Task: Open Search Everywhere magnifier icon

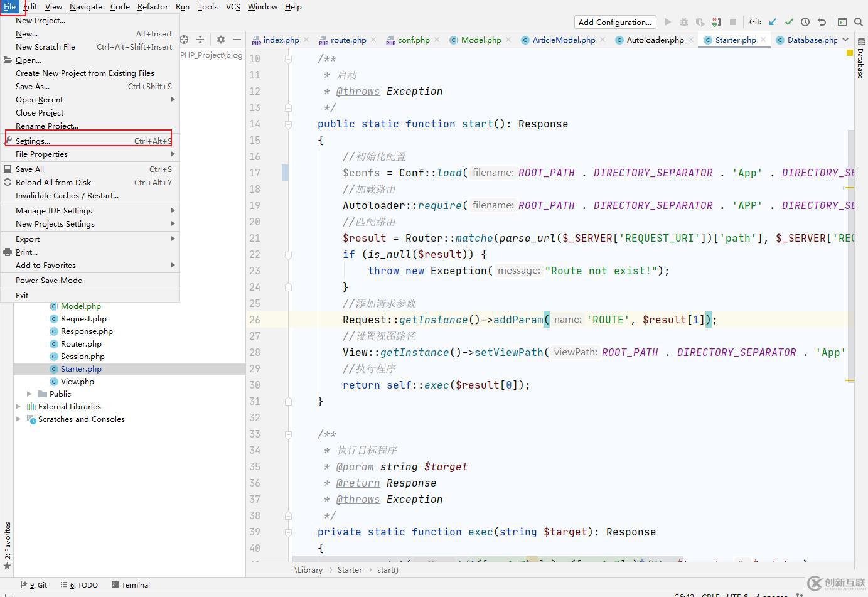Action: pyautogui.click(x=860, y=22)
